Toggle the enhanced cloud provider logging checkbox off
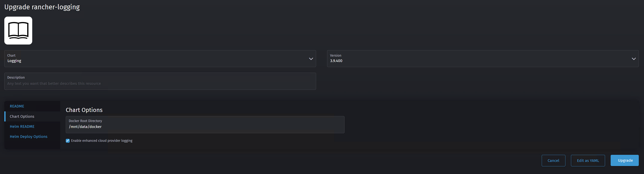The width and height of the screenshot is (644, 174). [x=68, y=141]
